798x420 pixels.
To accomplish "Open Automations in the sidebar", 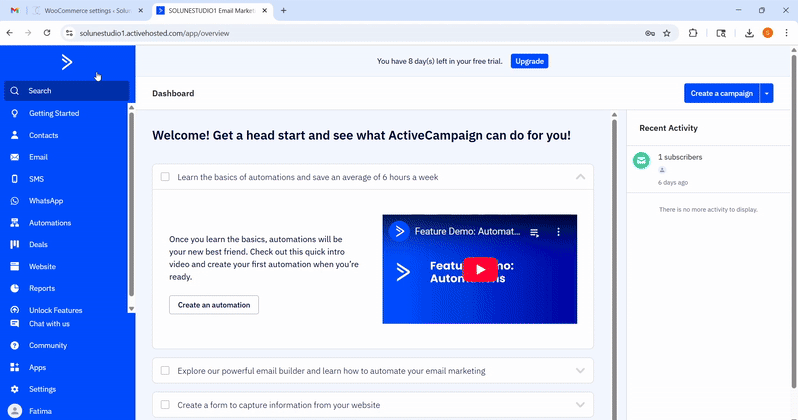I will coord(50,222).
